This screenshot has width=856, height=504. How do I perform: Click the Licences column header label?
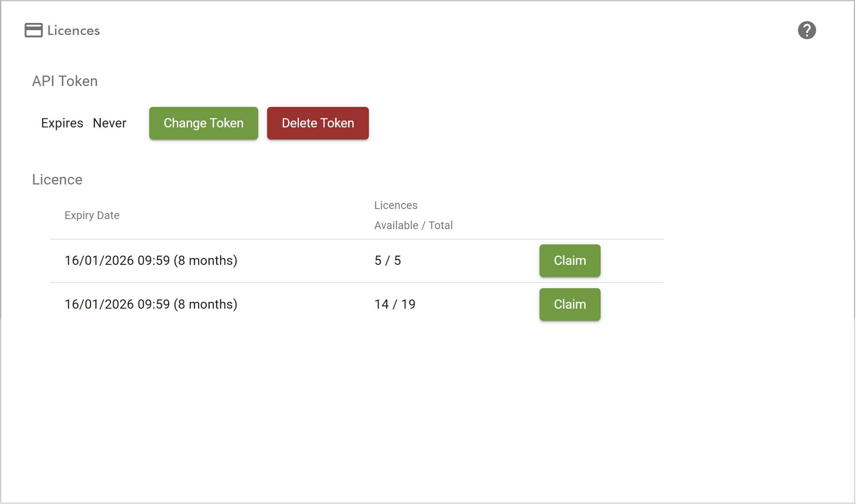coord(396,205)
